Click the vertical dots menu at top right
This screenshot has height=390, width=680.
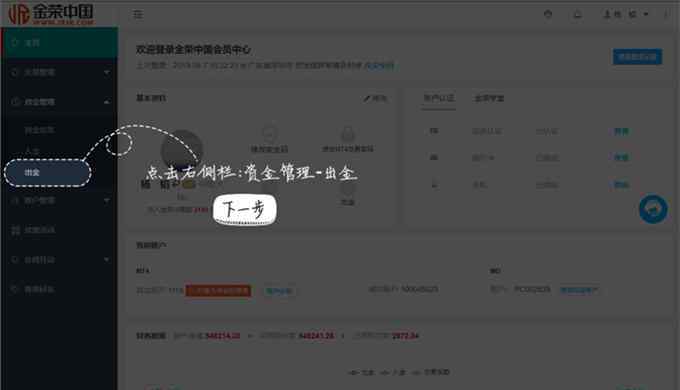point(667,14)
